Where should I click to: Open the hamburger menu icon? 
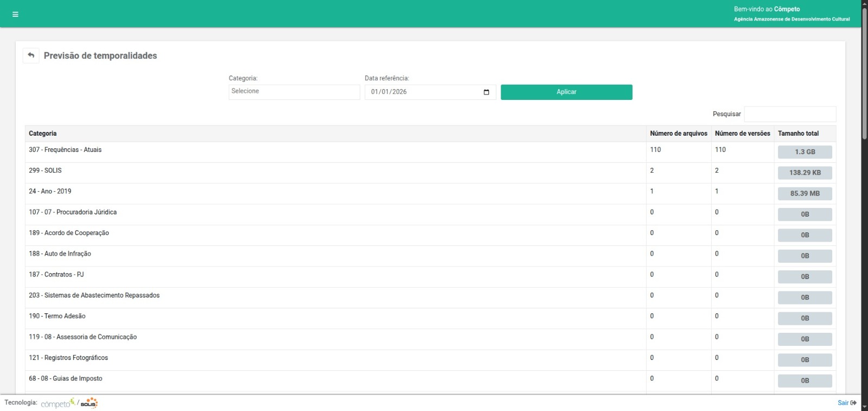click(x=15, y=15)
